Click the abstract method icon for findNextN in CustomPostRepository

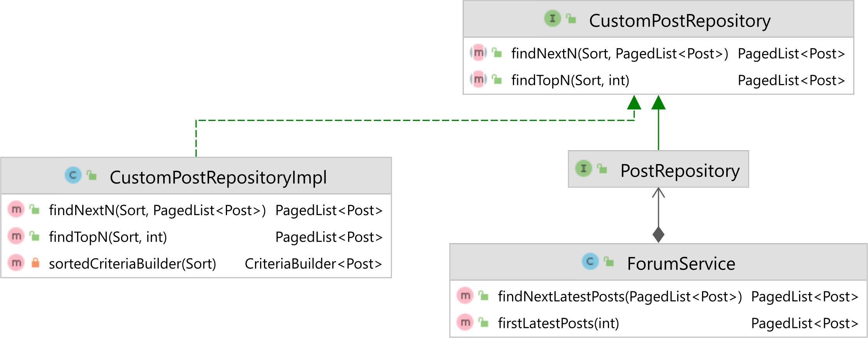[x=478, y=53]
